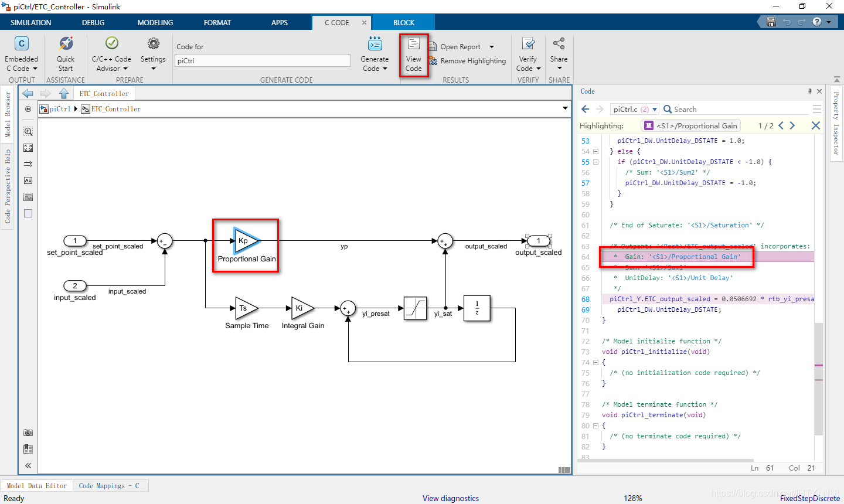The image size is (844, 504).
Task: Collapse code fold at line 54
Action: 595,151
